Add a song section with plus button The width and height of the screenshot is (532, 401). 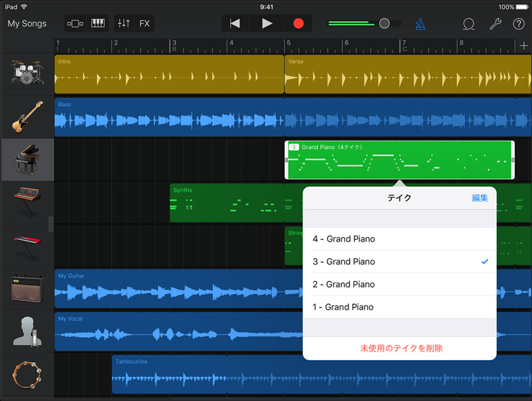click(524, 45)
